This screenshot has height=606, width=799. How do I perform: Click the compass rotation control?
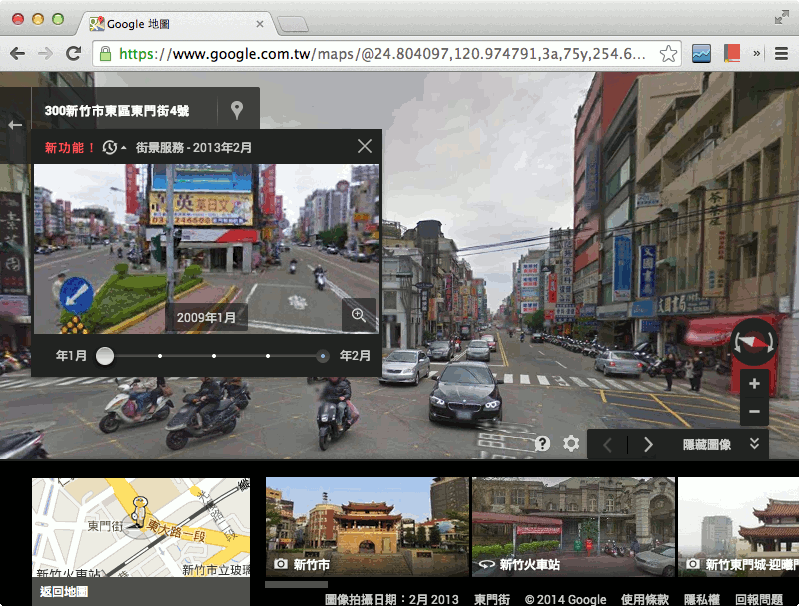[754, 342]
